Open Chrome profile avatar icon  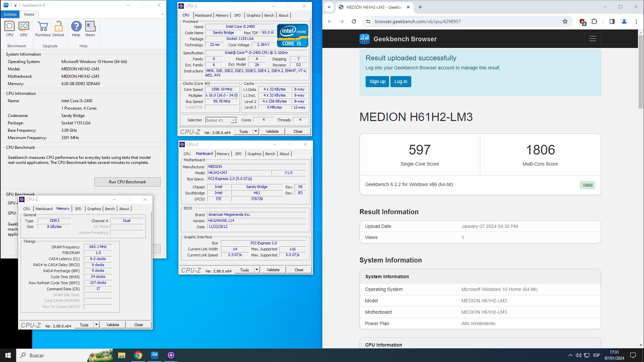[624, 21]
